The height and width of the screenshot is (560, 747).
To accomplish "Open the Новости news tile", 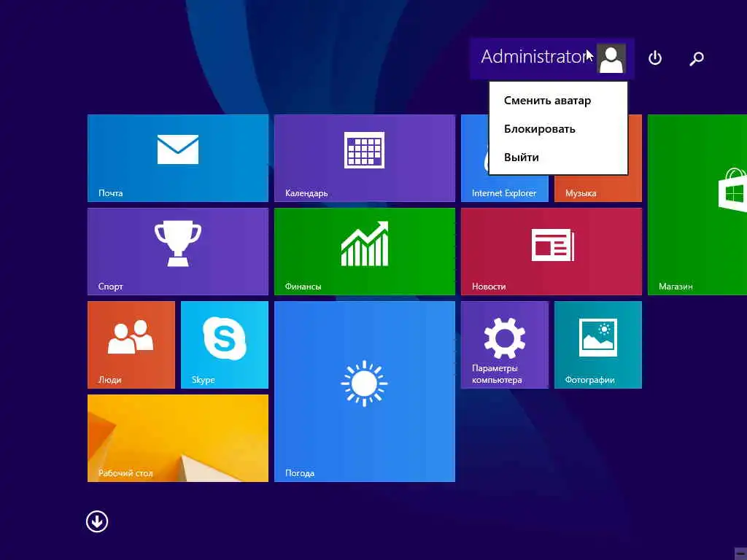I will (x=551, y=252).
